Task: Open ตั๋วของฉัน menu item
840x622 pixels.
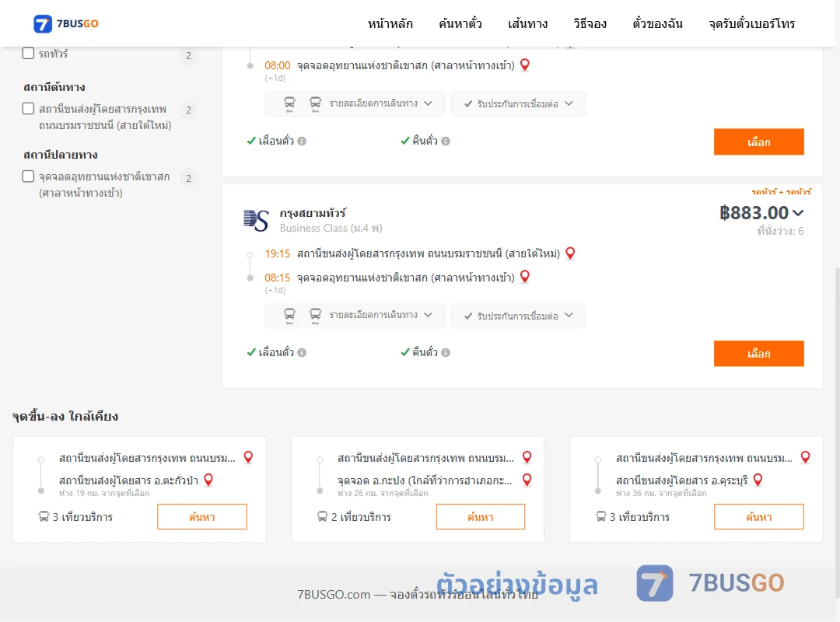Action: [x=657, y=24]
